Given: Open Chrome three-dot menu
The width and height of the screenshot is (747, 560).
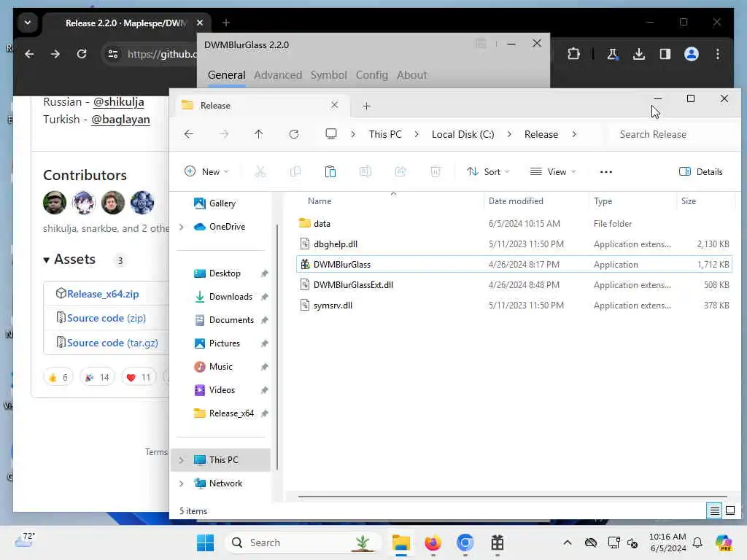Looking at the screenshot, I should pos(718,54).
